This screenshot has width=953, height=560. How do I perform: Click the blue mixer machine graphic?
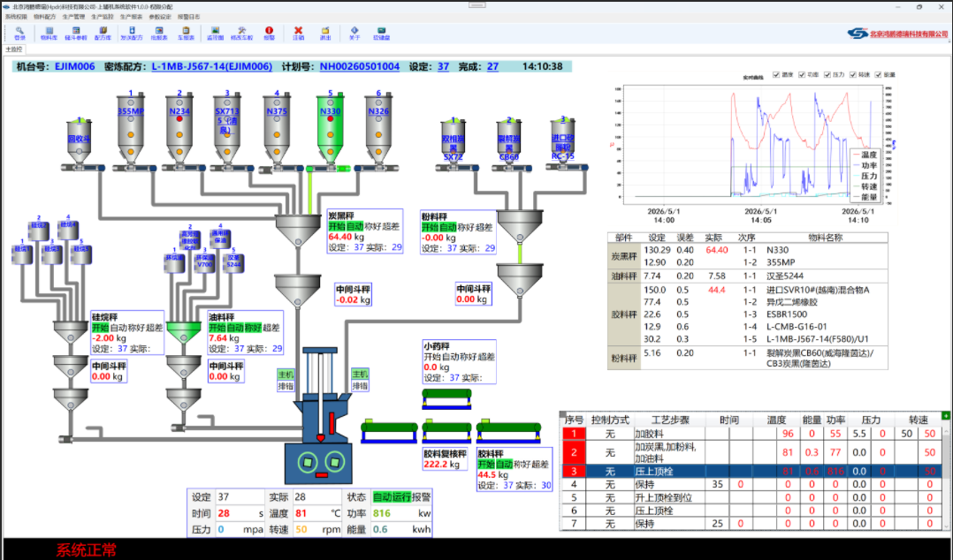click(x=320, y=416)
